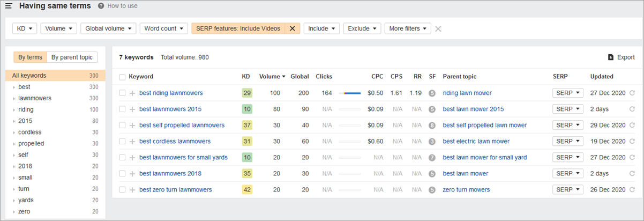Image resolution: width=644 pixels, height=221 pixels.
Task: Remove the SERP features Videos filter
Action: tap(292, 28)
